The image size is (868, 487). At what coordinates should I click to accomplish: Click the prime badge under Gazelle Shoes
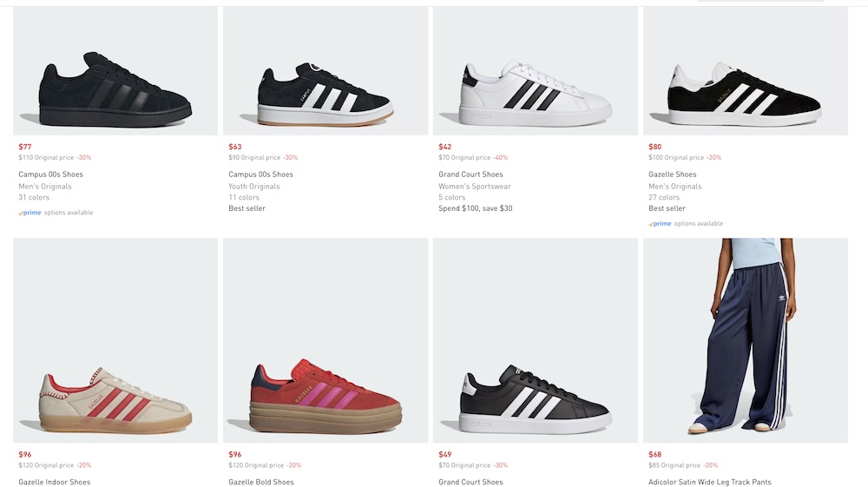coord(661,224)
